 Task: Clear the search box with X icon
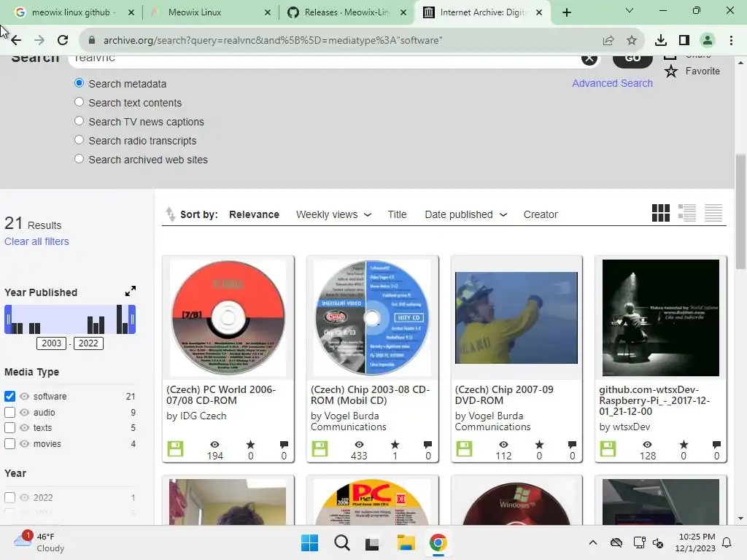pos(589,58)
